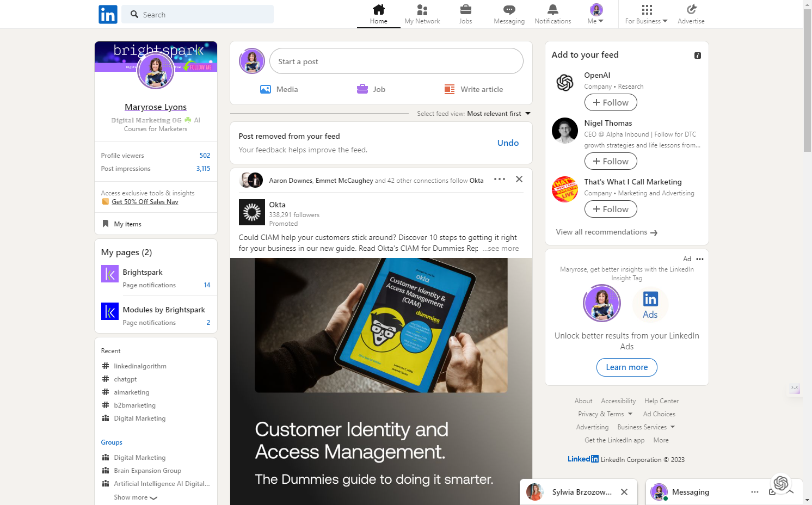Focus the Search input field

pyautogui.click(x=198, y=14)
